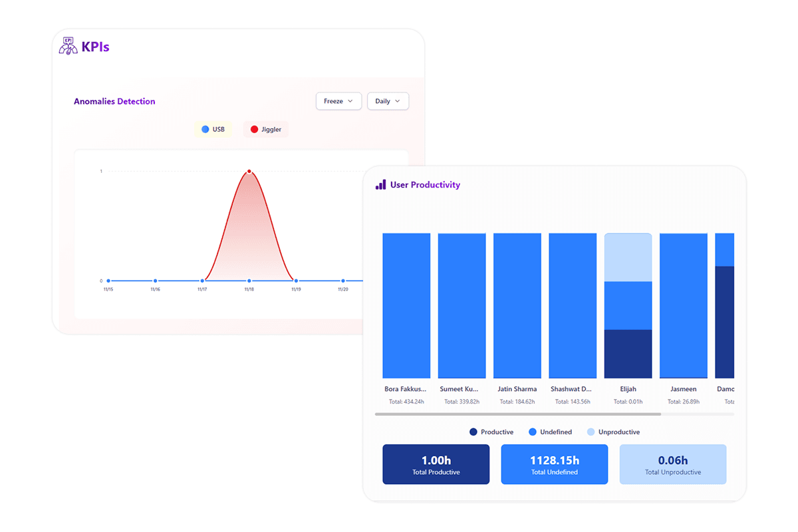This screenshot has width=798, height=532.
Task: Click the User Productivity bar chart icon
Action: point(380,185)
